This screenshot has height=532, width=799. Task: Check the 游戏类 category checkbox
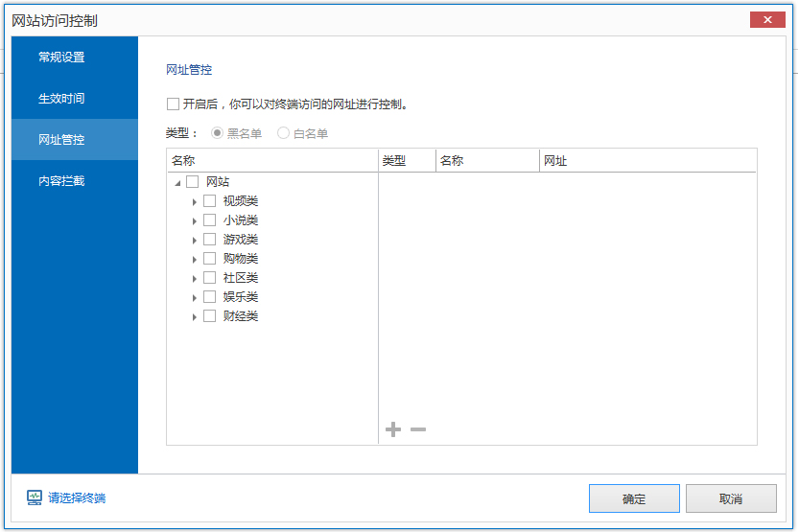[209, 240]
